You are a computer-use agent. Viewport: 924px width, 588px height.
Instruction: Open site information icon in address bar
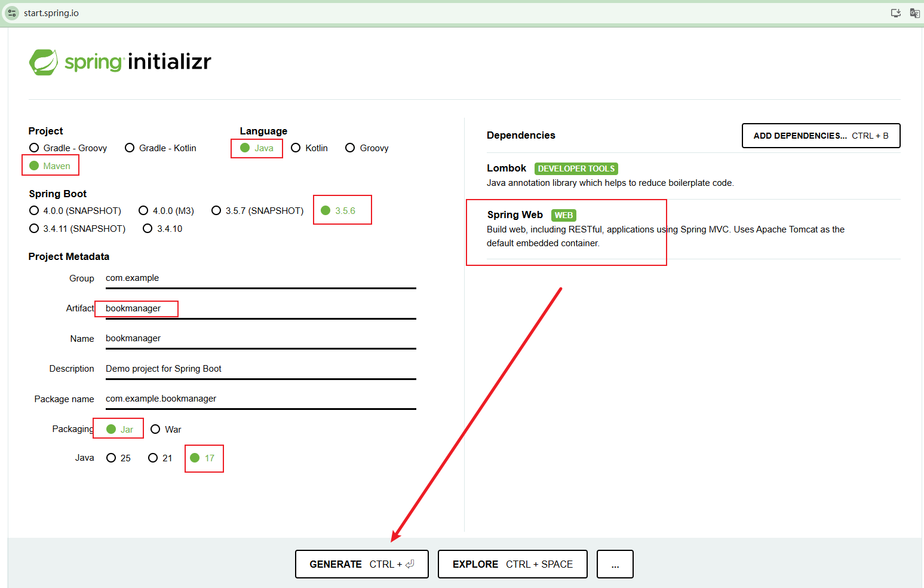(12, 13)
